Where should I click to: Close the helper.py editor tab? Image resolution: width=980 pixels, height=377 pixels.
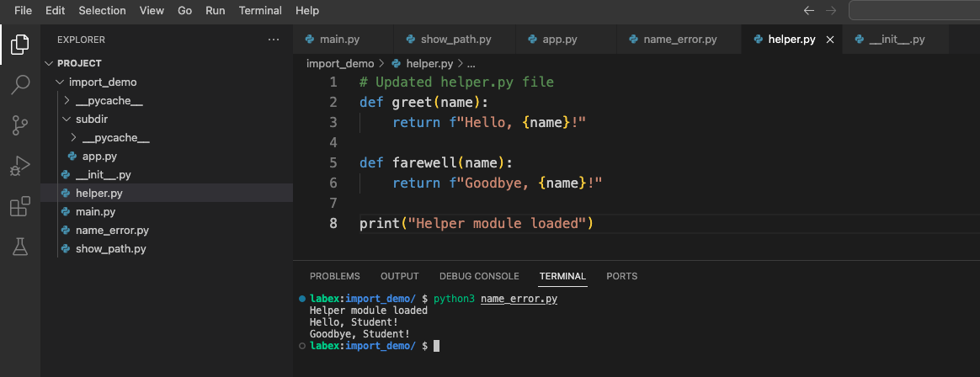(x=829, y=40)
